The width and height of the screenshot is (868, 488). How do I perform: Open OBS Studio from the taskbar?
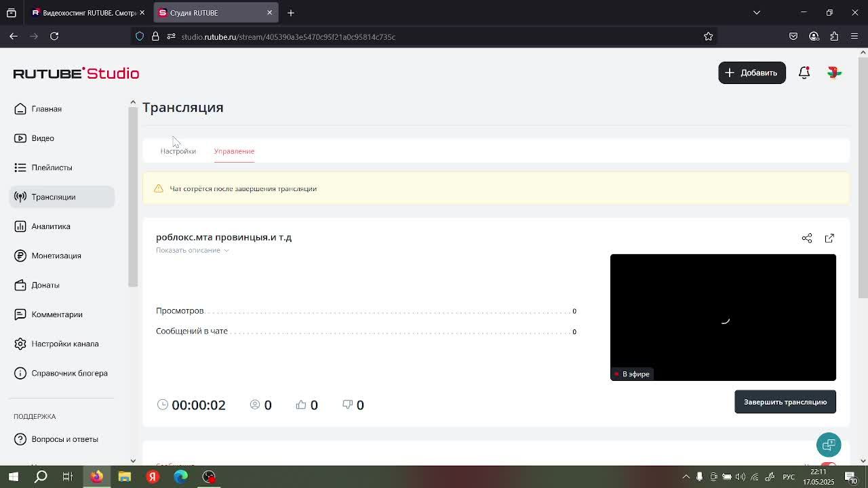(209, 477)
